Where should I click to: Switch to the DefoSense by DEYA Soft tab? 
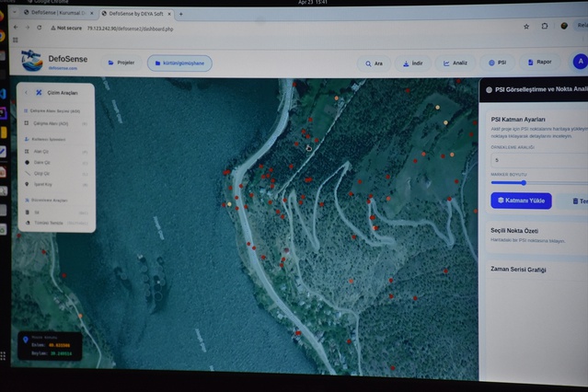tap(136, 14)
